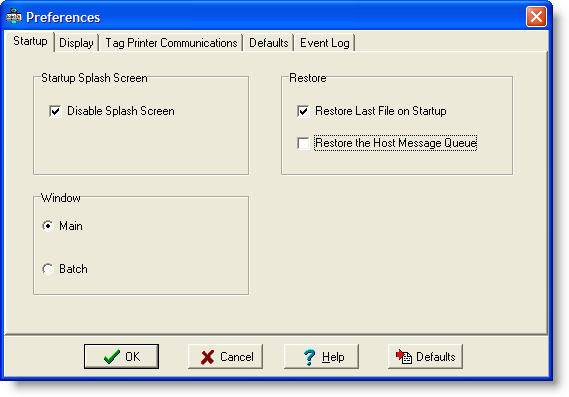Click the red X icon on Cancel
Screen dimensions: 569x397
coord(208,357)
